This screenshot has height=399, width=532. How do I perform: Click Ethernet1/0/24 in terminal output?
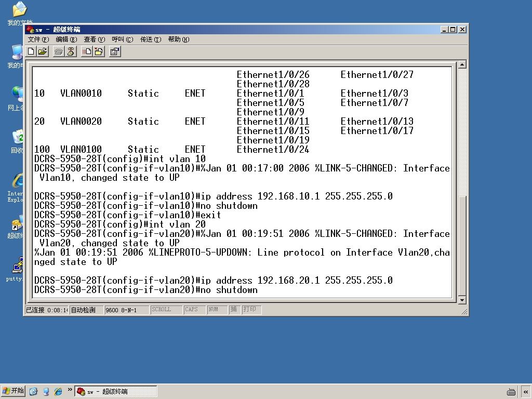273,149
